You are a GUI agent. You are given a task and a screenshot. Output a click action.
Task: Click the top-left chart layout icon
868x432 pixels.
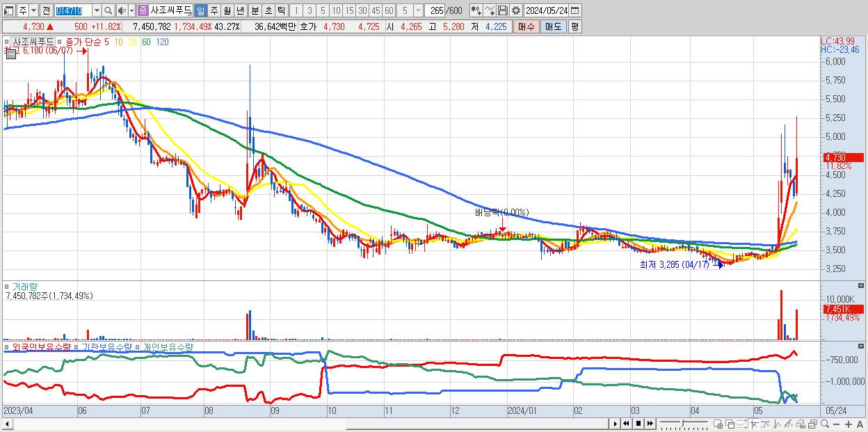tap(9, 10)
